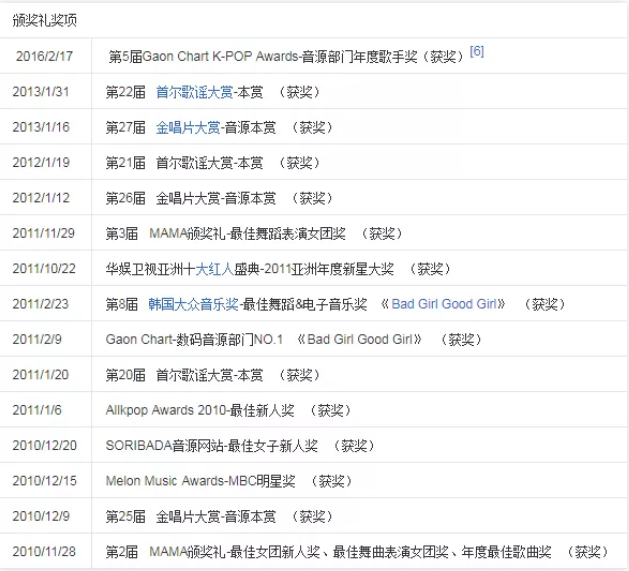The height and width of the screenshot is (571, 629).
Task: Select the Allkpop Awards 2010 entry
Action: pyautogui.click(x=228, y=410)
